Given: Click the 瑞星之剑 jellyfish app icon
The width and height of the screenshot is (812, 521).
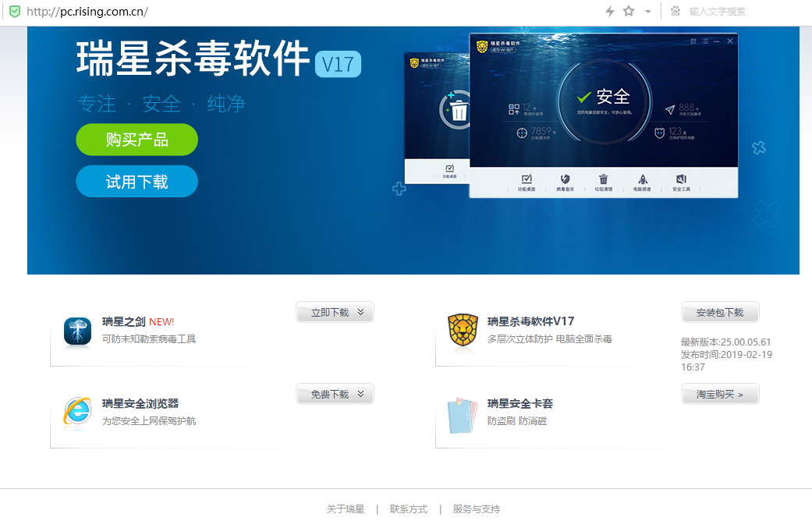Looking at the screenshot, I should click(x=78, y=331).
